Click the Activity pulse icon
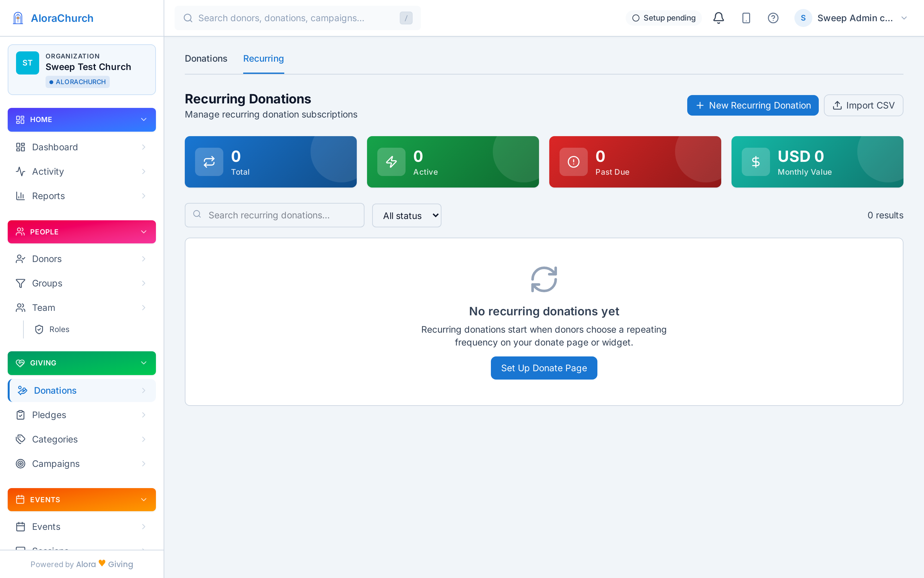Image resolution: width=924 pixels, height=578 pixels. tap(20, 172)
